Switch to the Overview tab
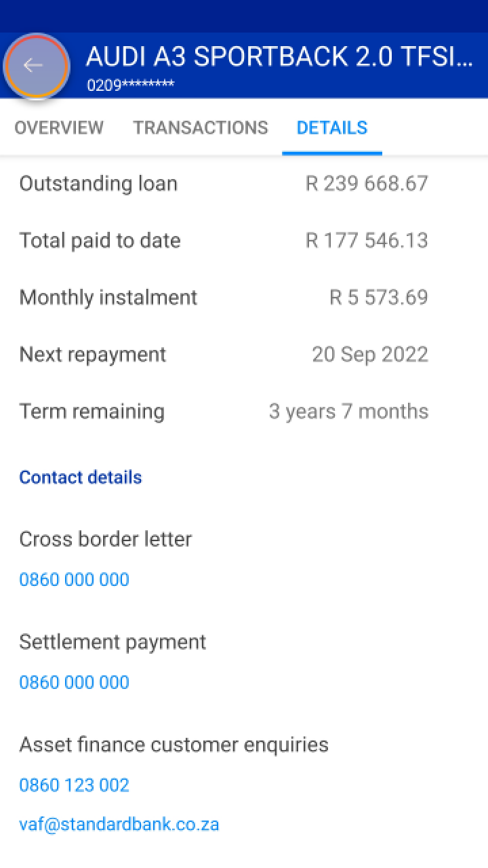 59,127
